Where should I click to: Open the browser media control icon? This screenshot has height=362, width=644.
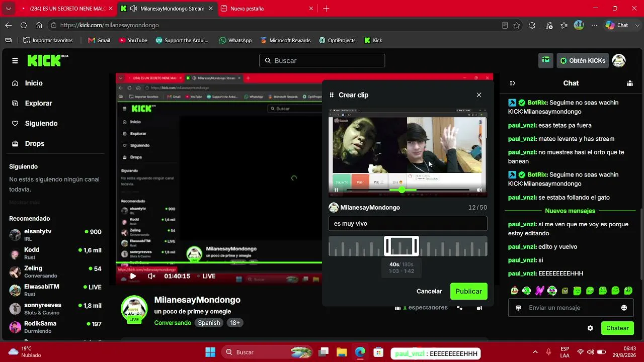pos(549,25)
